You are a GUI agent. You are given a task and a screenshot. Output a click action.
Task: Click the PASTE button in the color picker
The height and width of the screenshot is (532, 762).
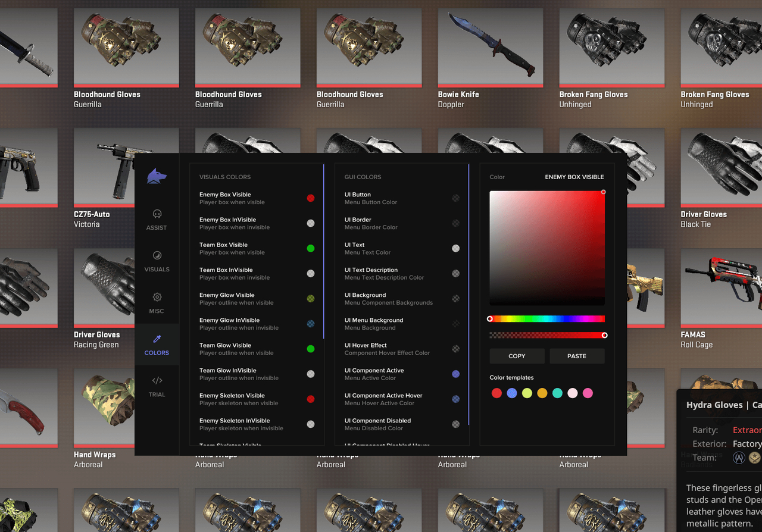(576, 356)
